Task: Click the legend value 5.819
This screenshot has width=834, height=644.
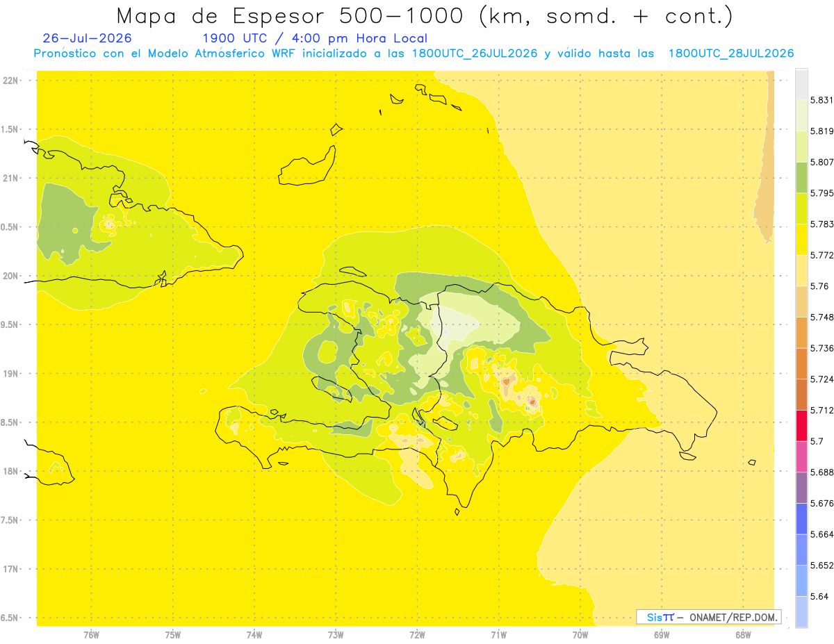Action: click(x=821, y=131)
